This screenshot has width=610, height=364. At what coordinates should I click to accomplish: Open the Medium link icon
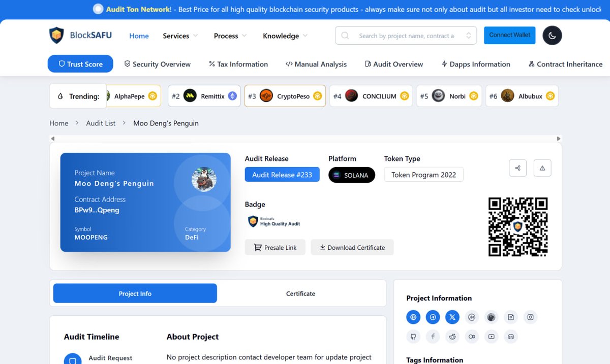472,337
